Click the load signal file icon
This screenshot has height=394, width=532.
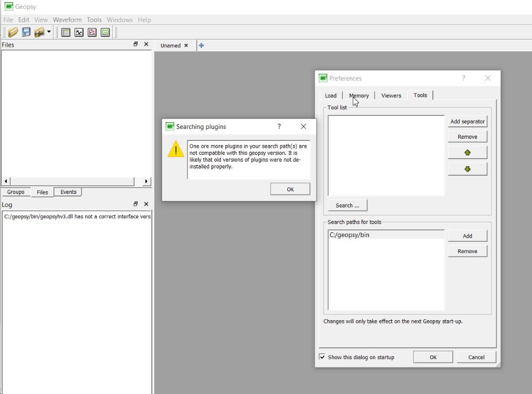(39, 32)
